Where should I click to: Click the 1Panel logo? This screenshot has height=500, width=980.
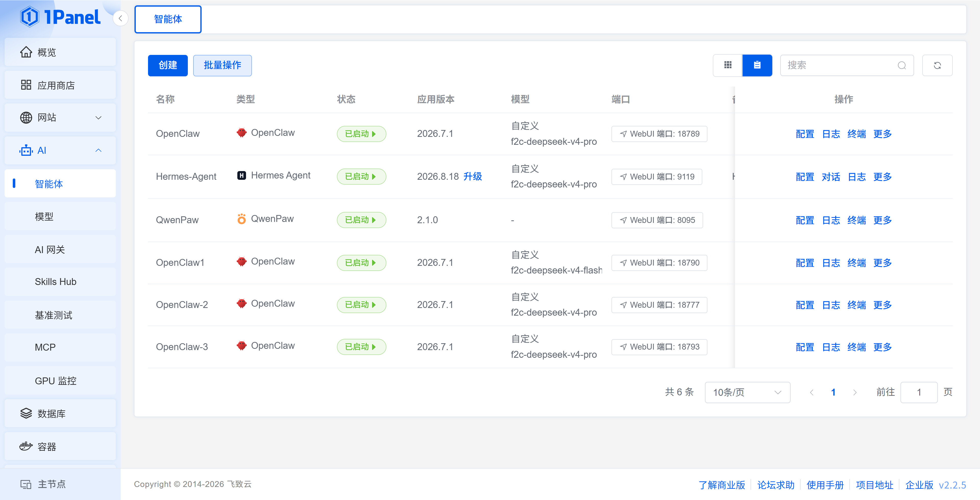click(60, 17)
